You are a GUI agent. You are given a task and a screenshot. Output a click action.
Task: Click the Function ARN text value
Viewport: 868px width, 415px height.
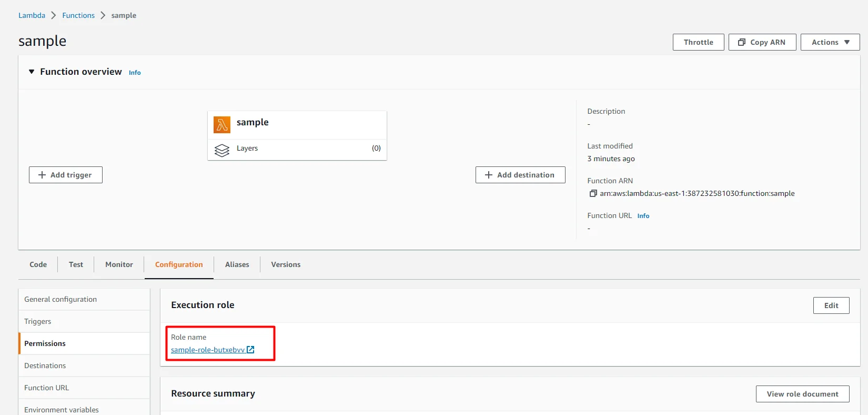(697, 193)
